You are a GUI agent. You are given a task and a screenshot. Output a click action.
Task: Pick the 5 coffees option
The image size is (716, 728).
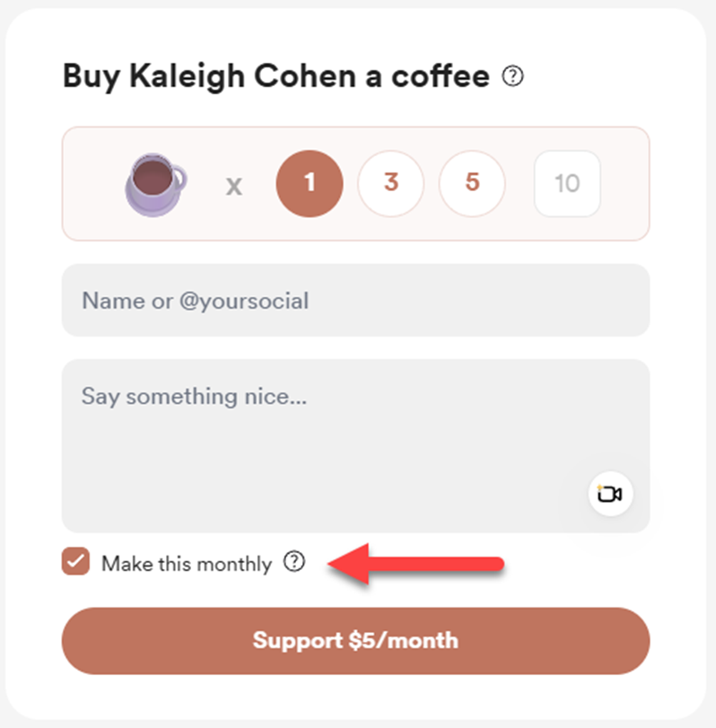coord(472,183)
